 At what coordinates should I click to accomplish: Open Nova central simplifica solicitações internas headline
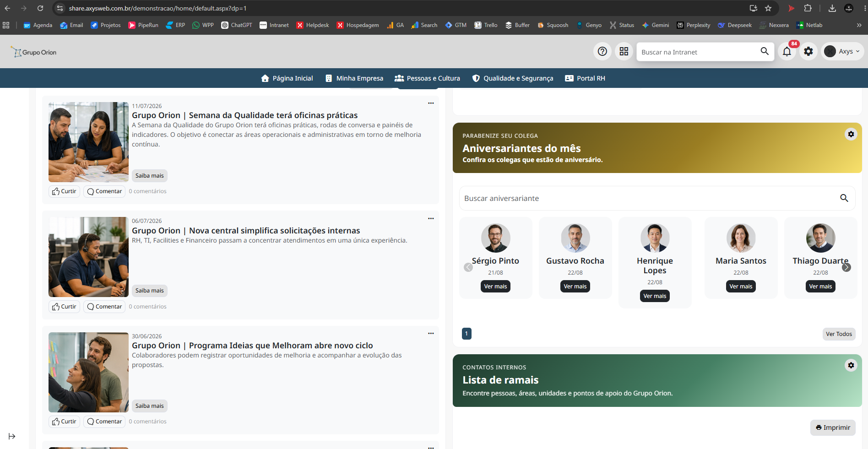246,231
